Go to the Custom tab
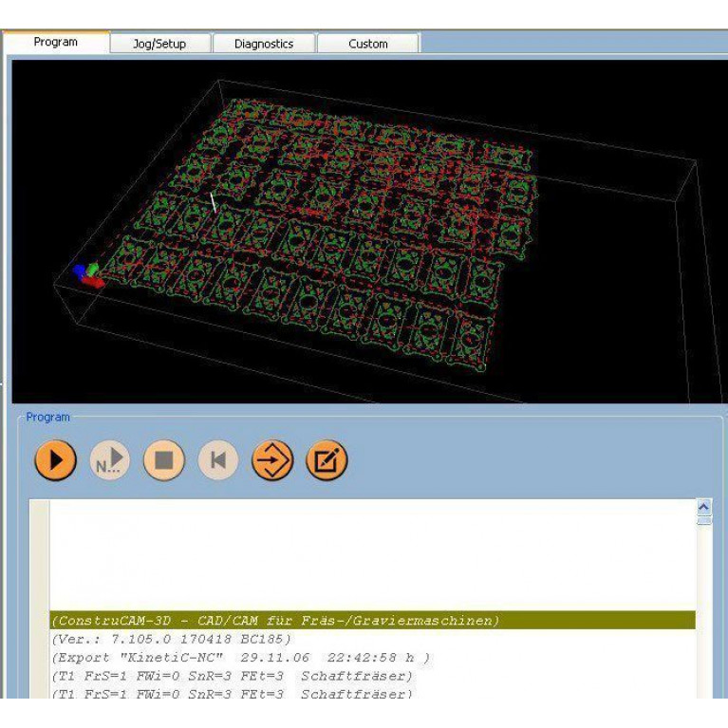This screenshot has width=728, height=728. 367,44
